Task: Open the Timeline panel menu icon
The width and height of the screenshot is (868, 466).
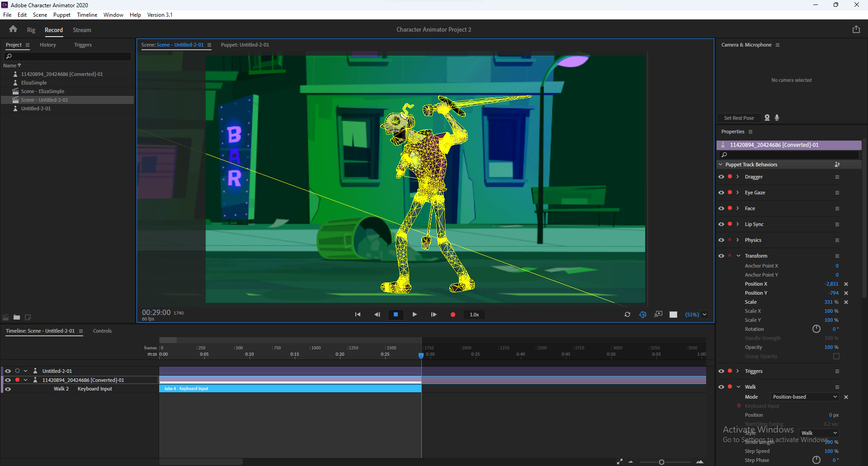Action: coord(81,331)
